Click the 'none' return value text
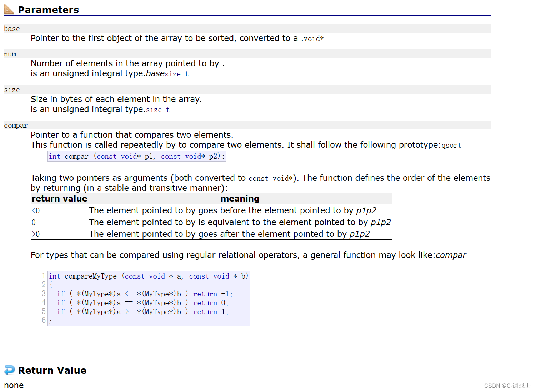This screenshot has height=392, width=536. pyautogui.click(x=14, y=385)
